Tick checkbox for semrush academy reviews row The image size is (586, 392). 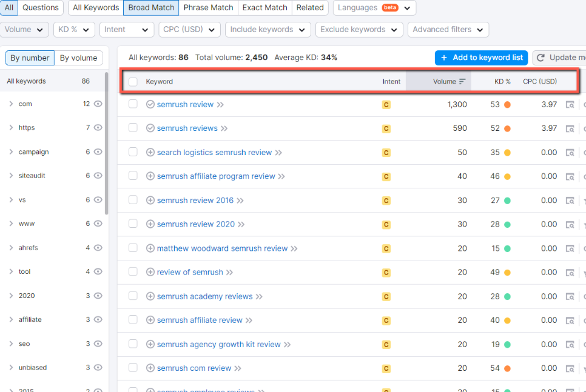(x=133, y=296)
